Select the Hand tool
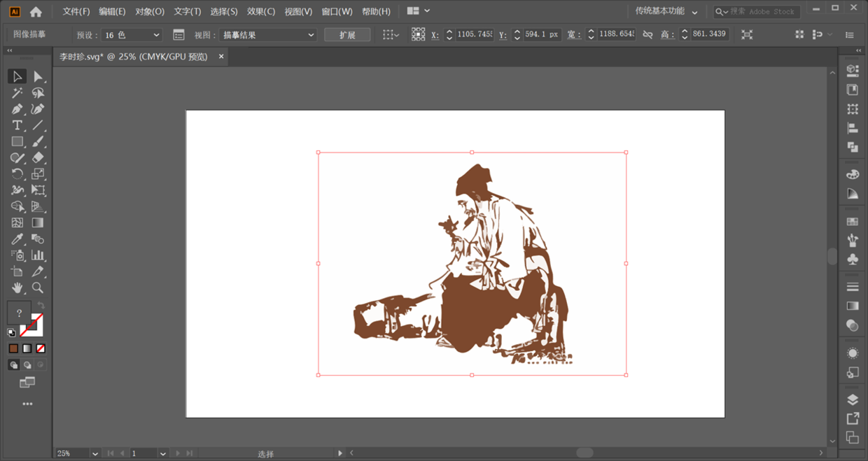 pyautogui.click(x=17, y=288)
